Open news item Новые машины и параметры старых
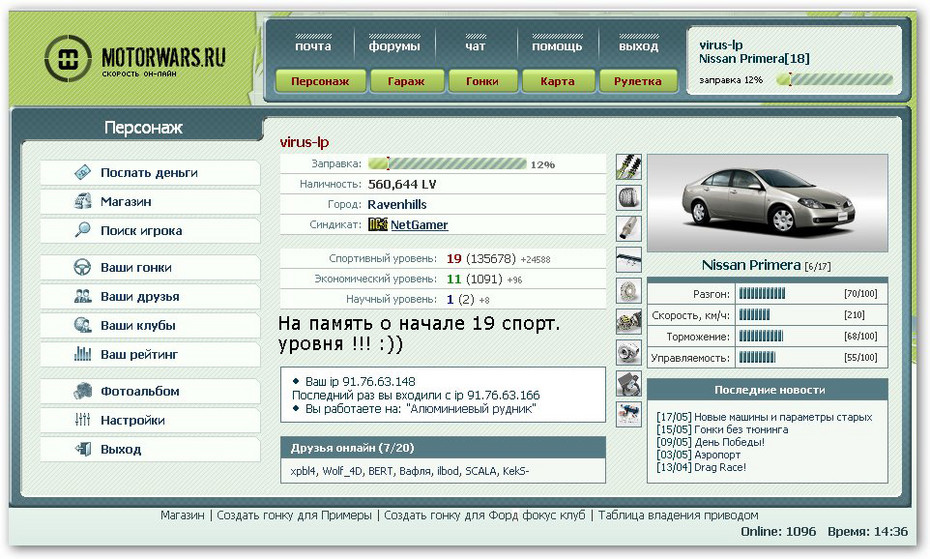 783,417
